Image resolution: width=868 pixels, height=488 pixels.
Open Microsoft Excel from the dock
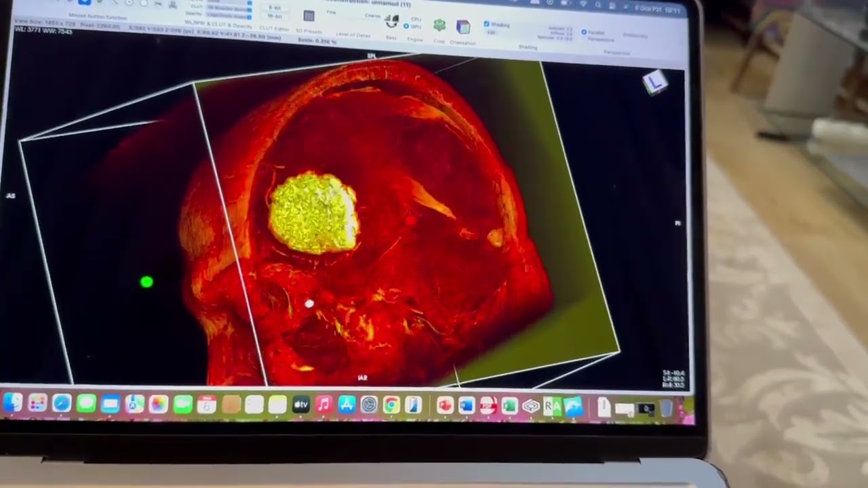(x=509, y=405)
